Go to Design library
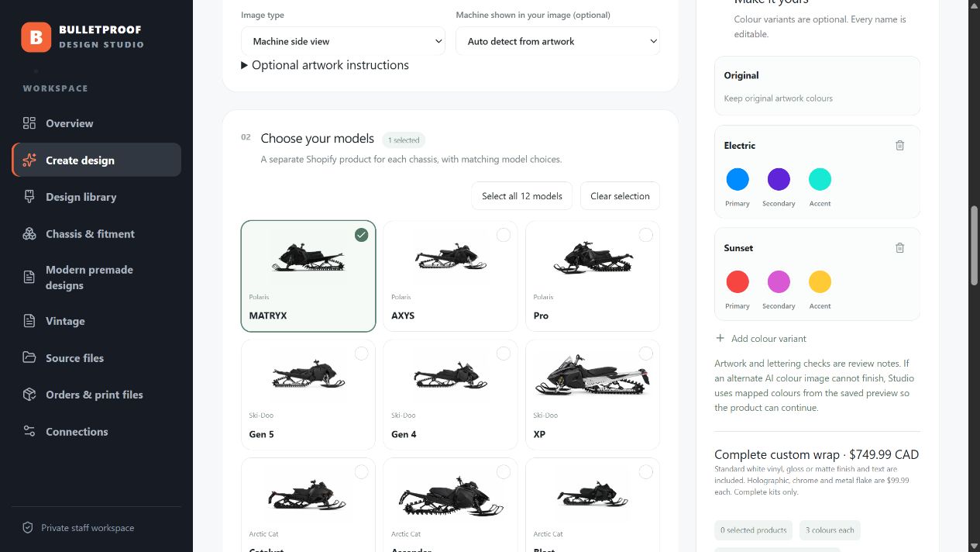Screen dimensions: 980x552 click(x=96, y=197)
